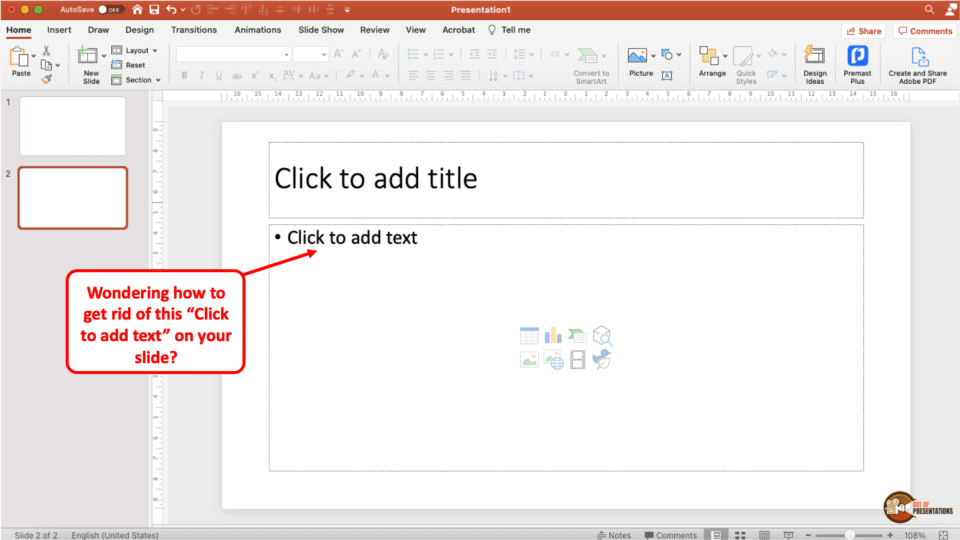This screenshot has height=540, width=960.
Task: Click the zoom slider handle
Action: (850, 535)
